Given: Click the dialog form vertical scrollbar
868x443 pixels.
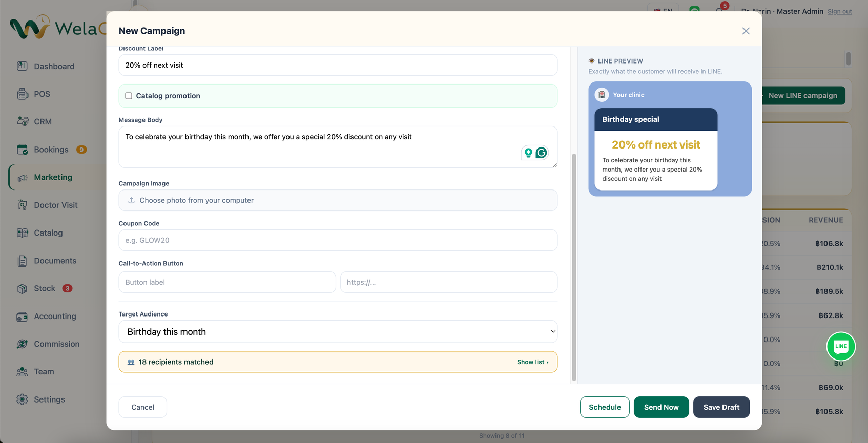Looking at the screenshot, I should [574, 266].
